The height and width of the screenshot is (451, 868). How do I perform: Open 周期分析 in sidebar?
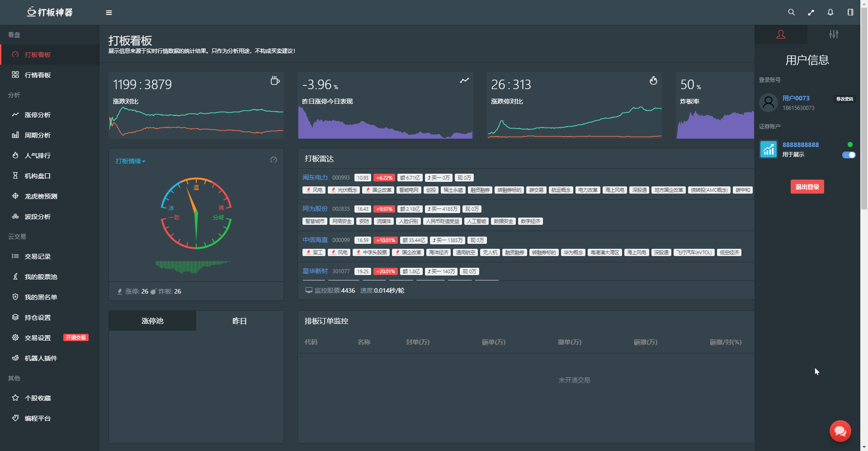click(x=50, y=135)
